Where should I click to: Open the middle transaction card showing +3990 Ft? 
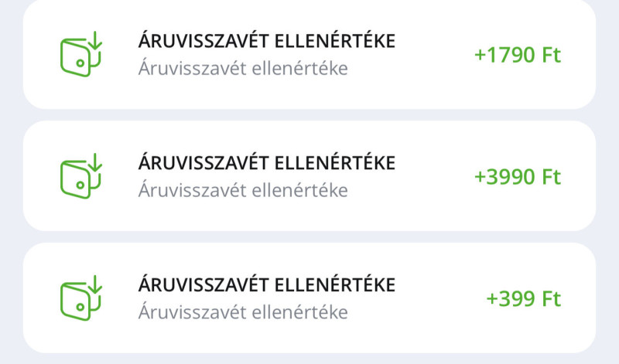pos(309,176)
